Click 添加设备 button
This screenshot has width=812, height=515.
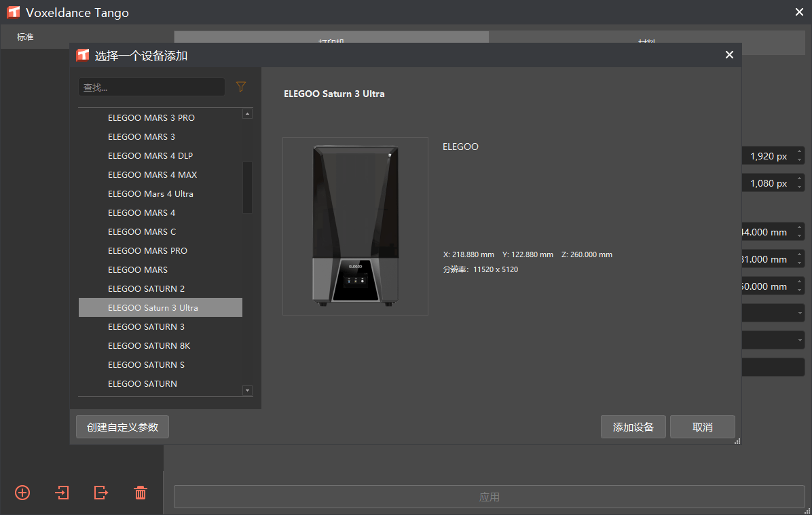(633, 427)
